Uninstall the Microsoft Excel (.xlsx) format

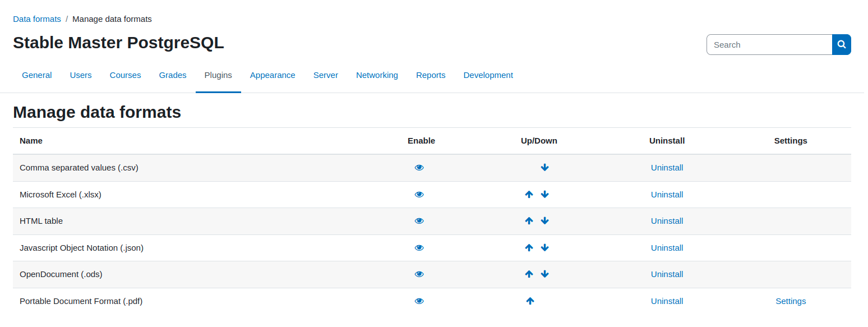click(667, 195)
